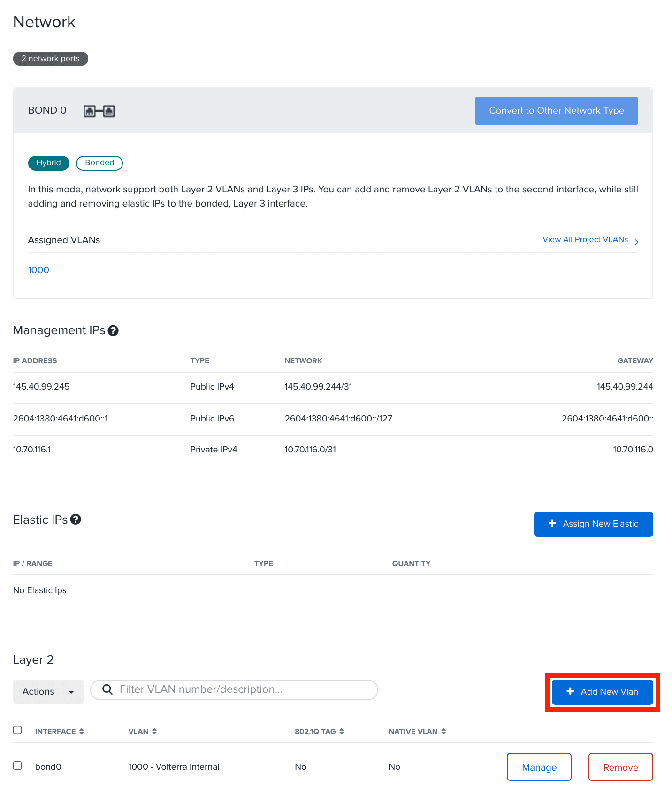
Task: Click 1000 - Volterra Internal VLAN cell
Action: [x=174, y=767]
